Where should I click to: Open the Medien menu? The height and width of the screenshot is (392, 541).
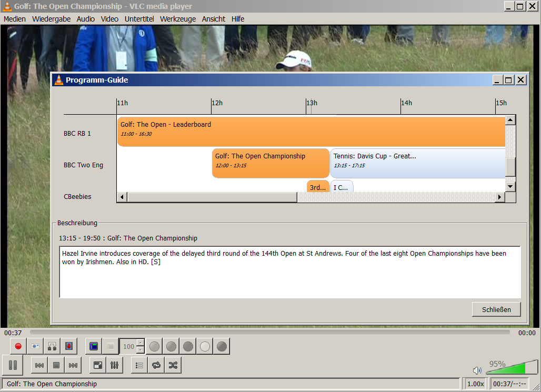15,19
